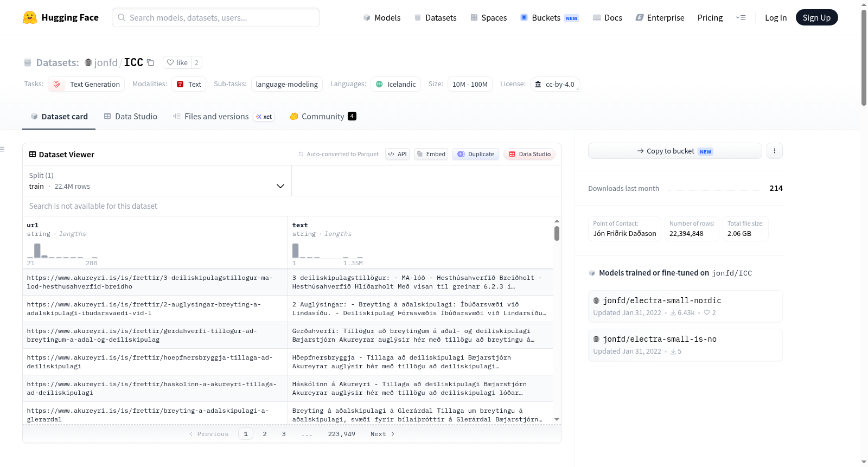Go to Enterprise page
The width and height of the screenshot is (868, 467).
click(x=660, y=17)
